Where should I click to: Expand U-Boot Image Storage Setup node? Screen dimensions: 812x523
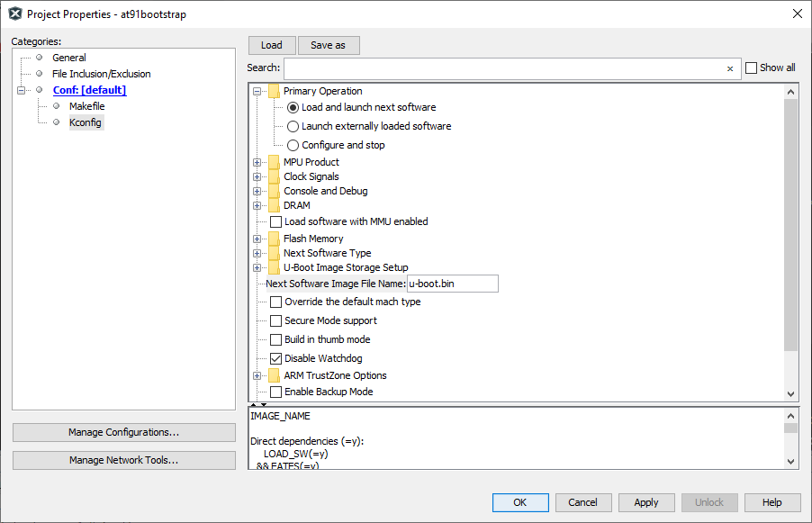[x=257, y=267]
